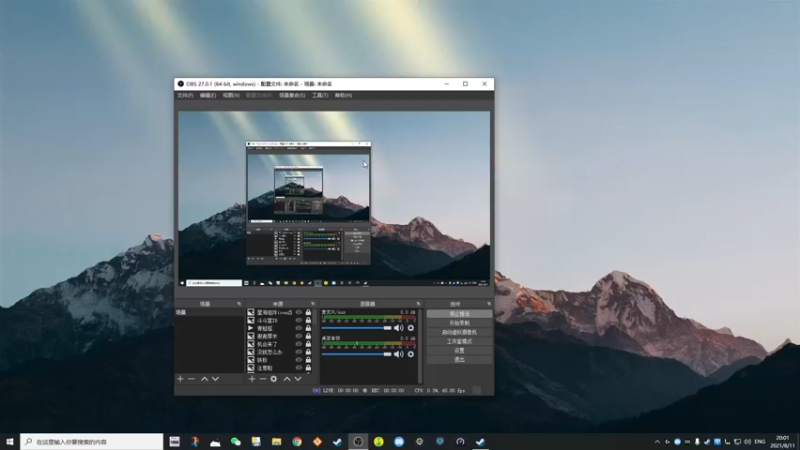The width and height of the screenshot is (800, 450).
Task: Pop out the 场景 dock panel
Action: tap(239, 304)
